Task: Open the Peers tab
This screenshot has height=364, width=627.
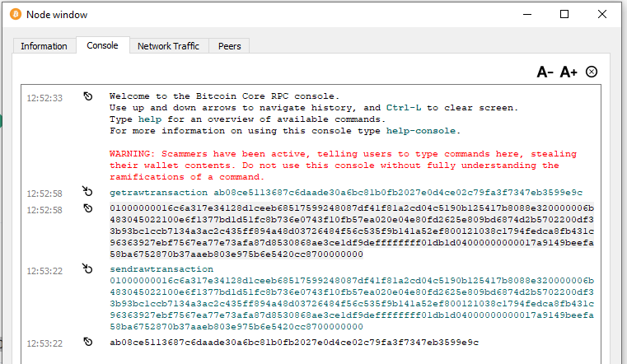Action: click(x=230, y=46)
